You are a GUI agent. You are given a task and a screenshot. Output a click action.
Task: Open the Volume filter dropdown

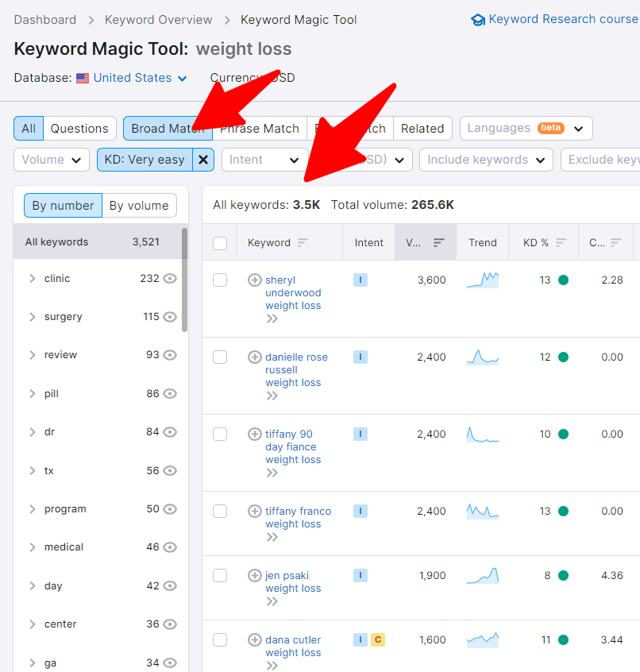pyautogui.click(x=51, y=160)
